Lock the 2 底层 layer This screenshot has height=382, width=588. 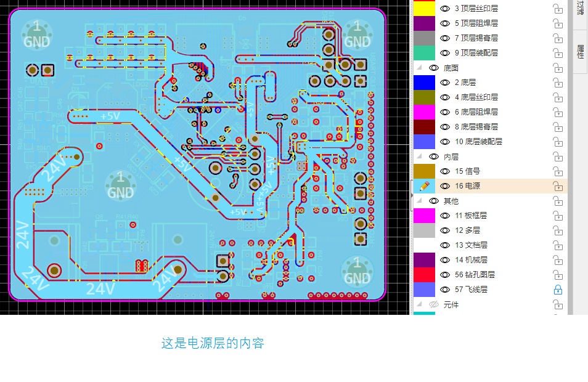(x=558, y=83)
